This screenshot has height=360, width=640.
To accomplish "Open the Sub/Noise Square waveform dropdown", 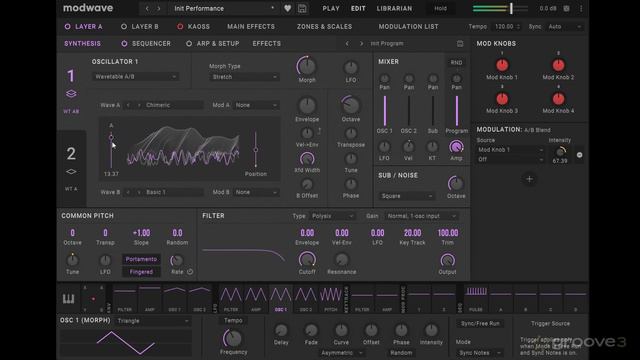I will click(x=407, y=196).
